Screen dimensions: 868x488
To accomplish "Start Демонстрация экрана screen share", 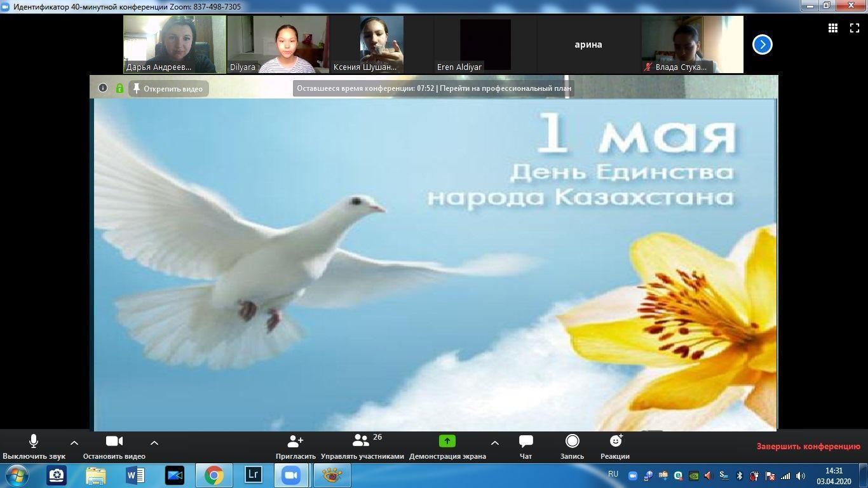I will [x=447, y=447].
